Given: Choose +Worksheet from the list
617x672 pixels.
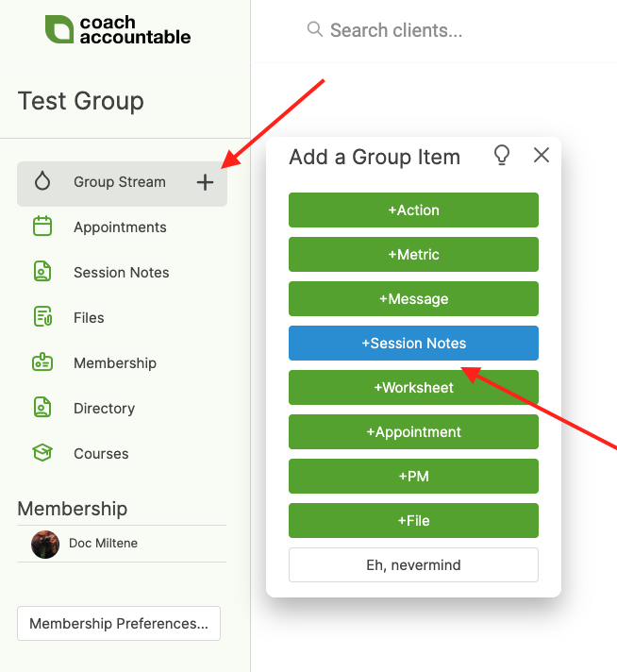Looking at the screenshot, I should (x=413, y=387).
